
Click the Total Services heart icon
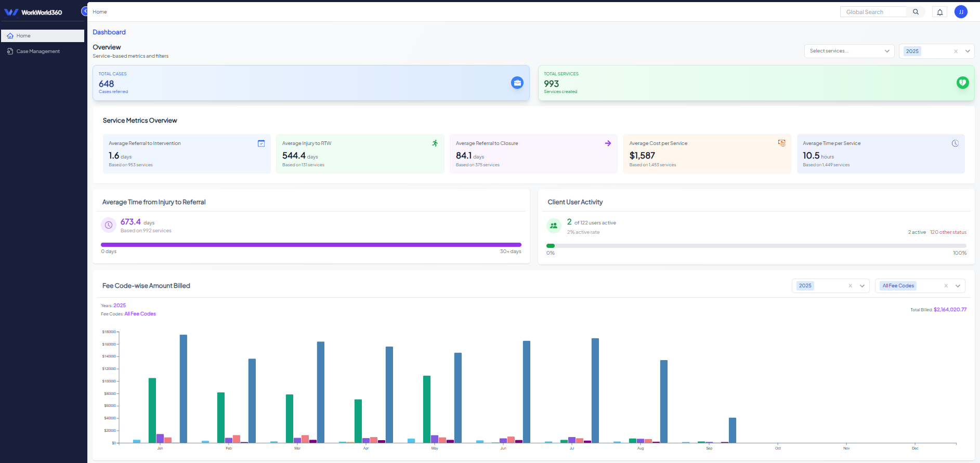click(962, 83)
